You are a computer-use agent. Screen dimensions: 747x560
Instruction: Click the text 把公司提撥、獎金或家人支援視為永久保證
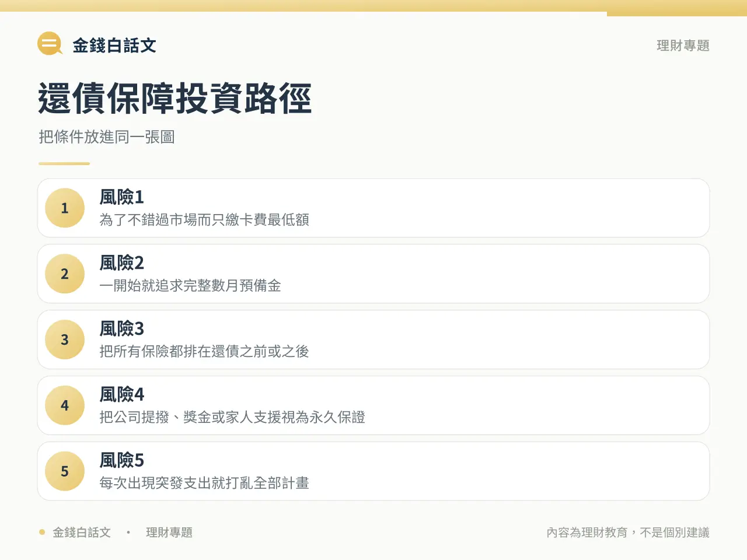pyautogui.click(x=232, y=418)
